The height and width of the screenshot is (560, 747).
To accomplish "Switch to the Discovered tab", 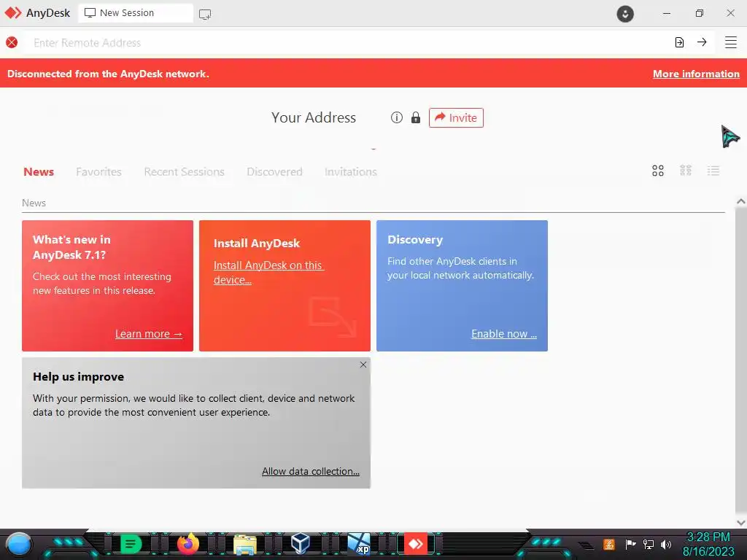I will pyautogui.click(x=274, y=172).
